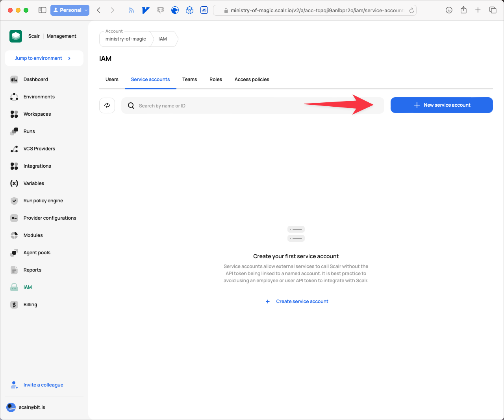504x420 pixels.
Task: Open the Access policies tab
Action: click(x=252, y=80)
